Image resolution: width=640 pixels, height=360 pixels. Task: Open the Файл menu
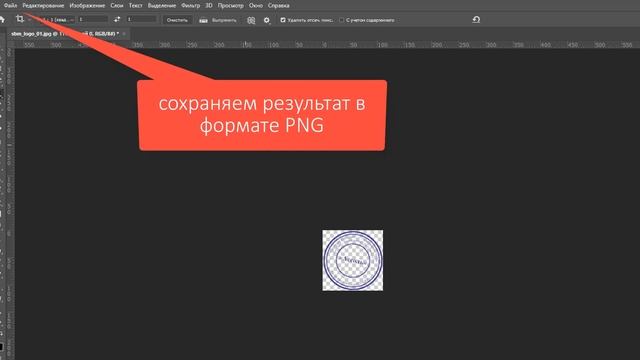pos(10,6)
